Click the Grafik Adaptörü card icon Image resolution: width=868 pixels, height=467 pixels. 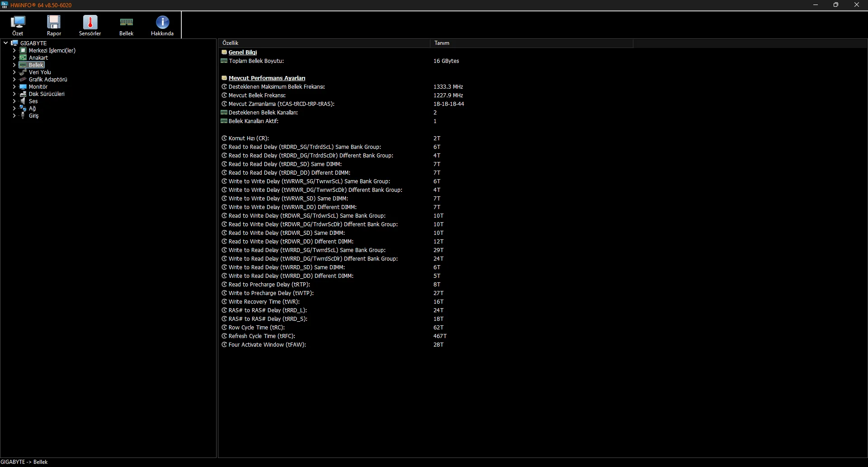click(23, 79)
